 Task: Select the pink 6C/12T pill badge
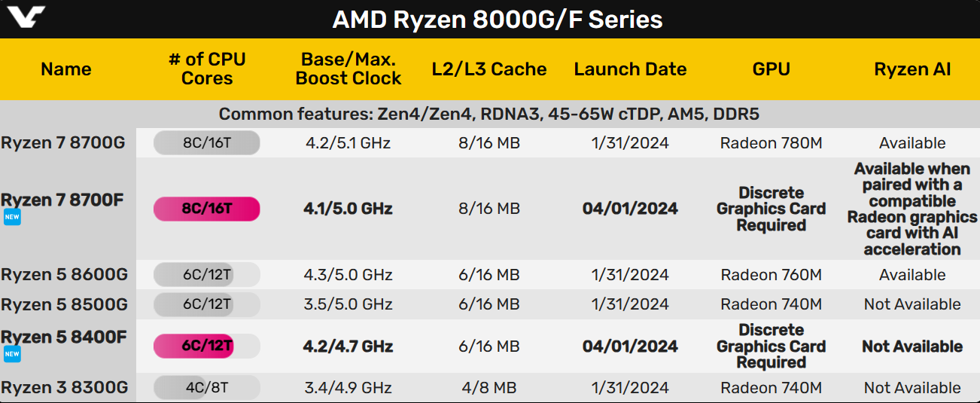(207, 347)
